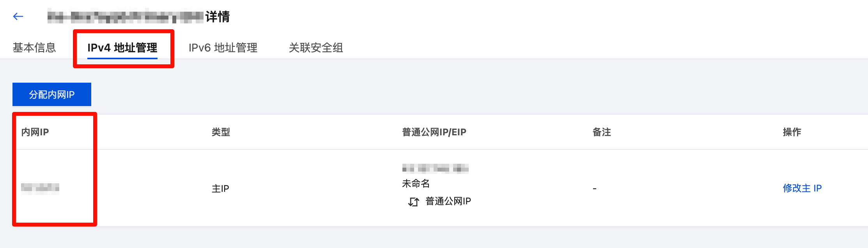Select the IPv4 地址管理 tab
This screenshot has width=868, height=248.
[x=122, y=48]
